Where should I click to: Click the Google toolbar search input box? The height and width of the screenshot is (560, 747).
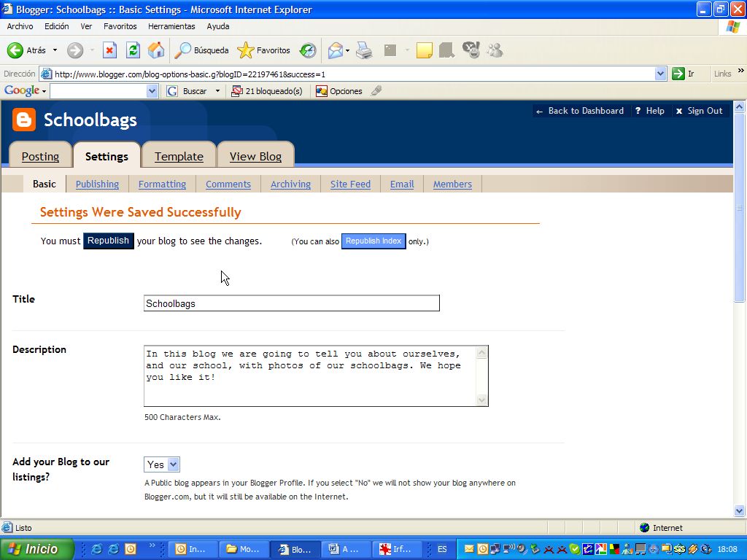(x=98, y=91)
